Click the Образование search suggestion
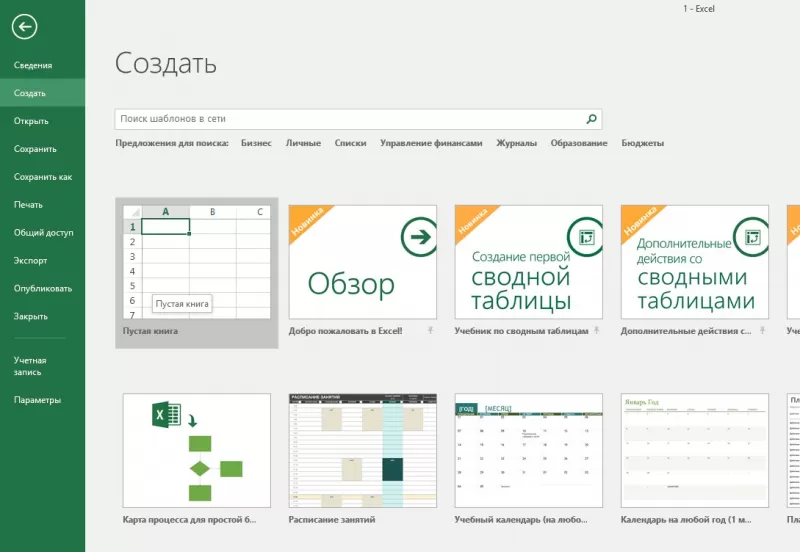Viewport: 800px width, 552px height. point(579,143)
